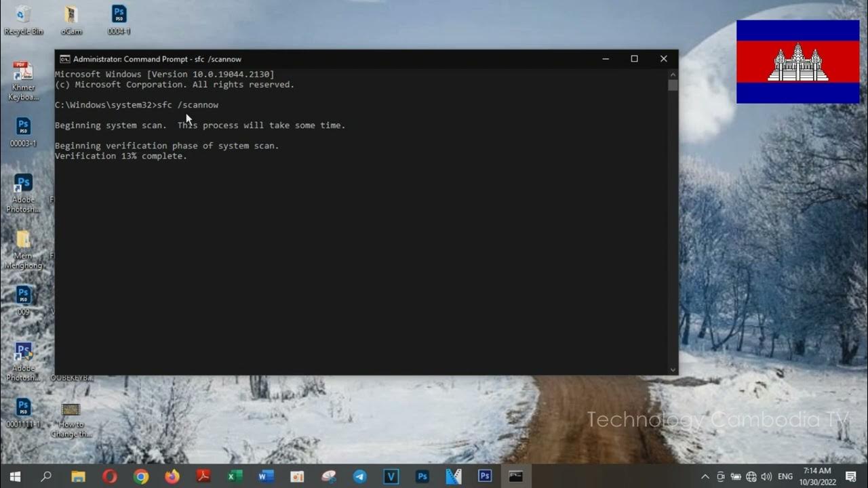Viewport: 868px width, 488px height.
Task: Maximize the Command Prompt window
Action: tap(634, 59)
